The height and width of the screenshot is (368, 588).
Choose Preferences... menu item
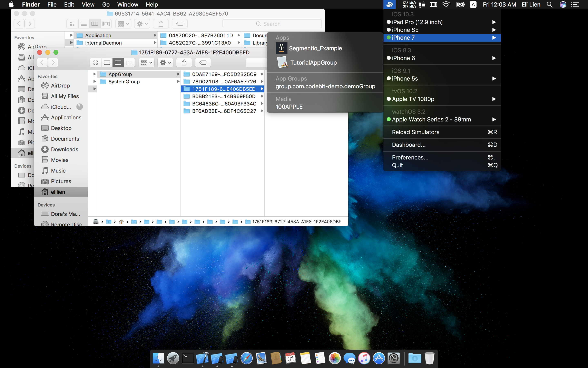[442, 157]
